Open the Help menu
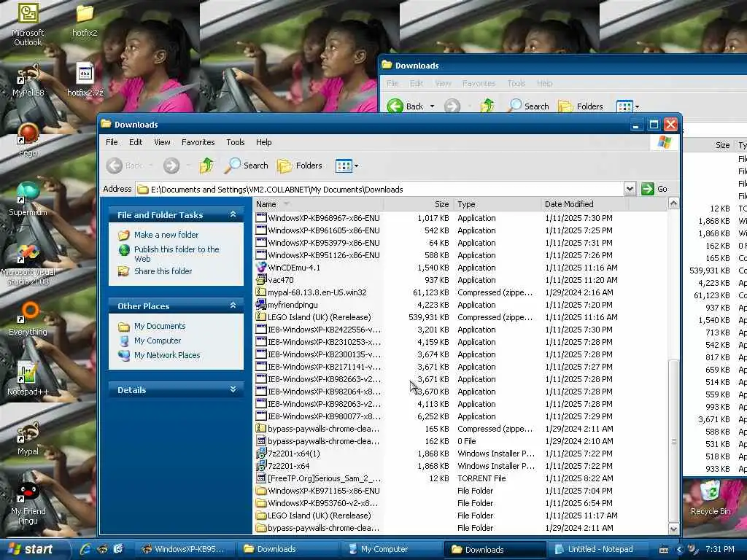Screen dimensions: 747x560 click(263, 142)
